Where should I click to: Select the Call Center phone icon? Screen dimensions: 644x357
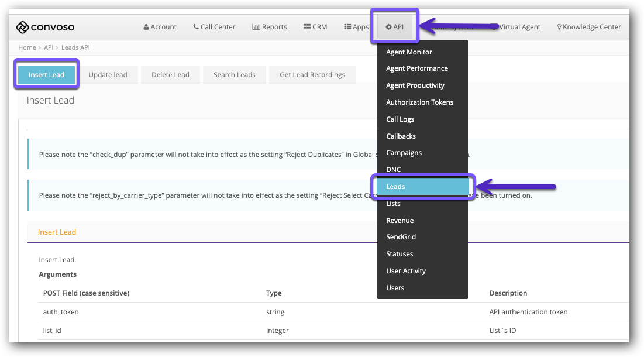(194, 26)
